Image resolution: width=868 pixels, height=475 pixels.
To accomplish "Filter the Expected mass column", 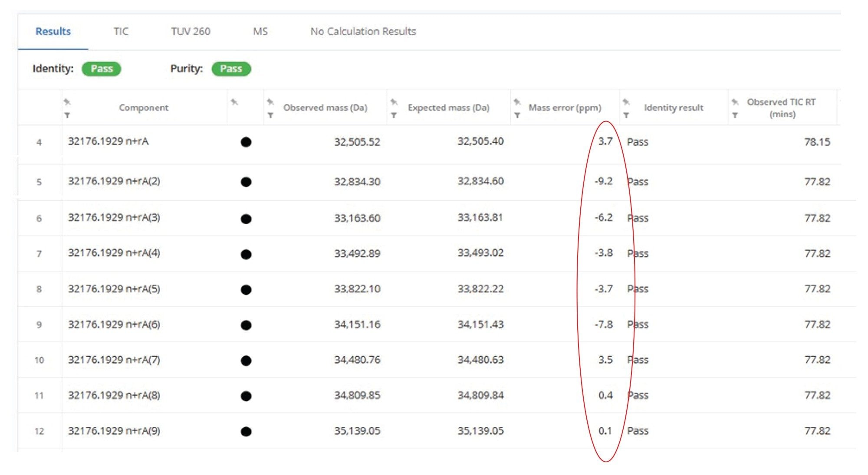I will pos(394,115).
